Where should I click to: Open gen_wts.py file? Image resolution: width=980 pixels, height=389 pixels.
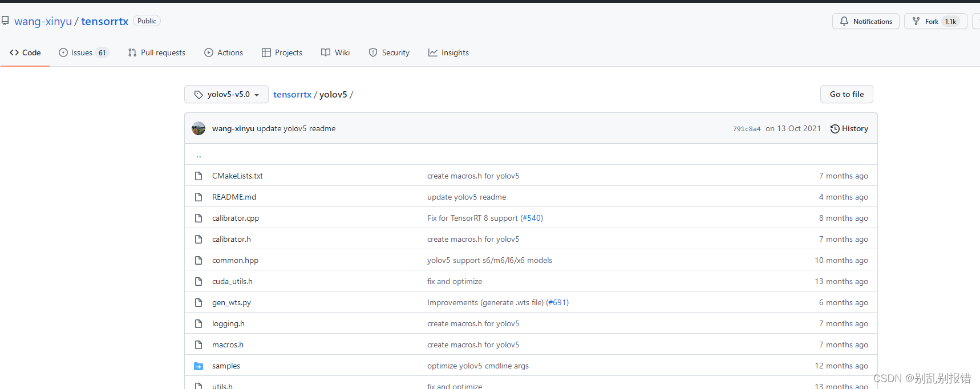[232, 302]
